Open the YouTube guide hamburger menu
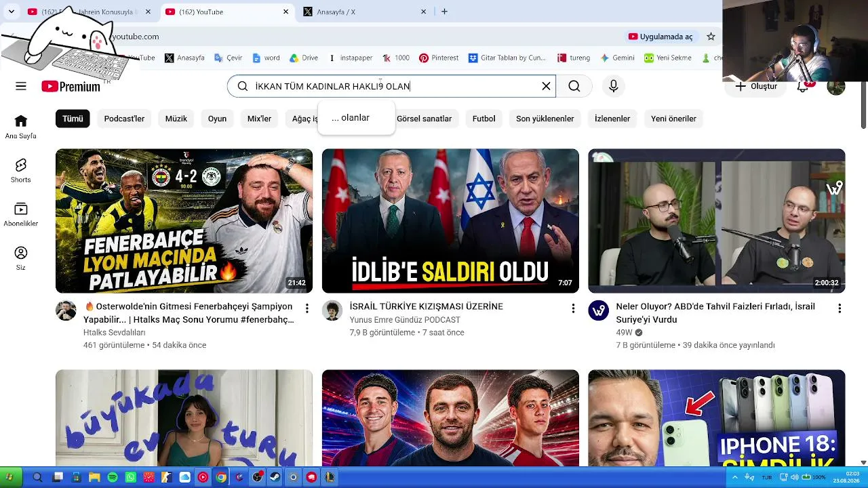This screenshot has height=488, width=868. coord(21,86)
